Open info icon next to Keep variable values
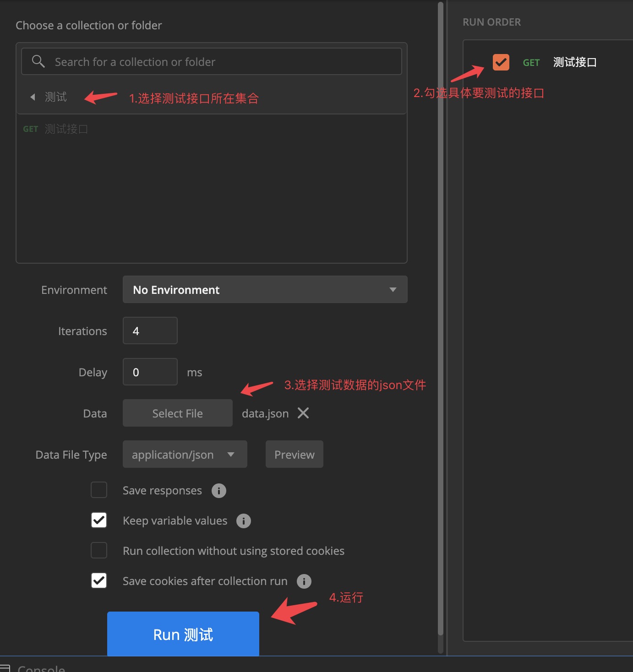Viewport: 633px width, 672px height. [244, 521]
